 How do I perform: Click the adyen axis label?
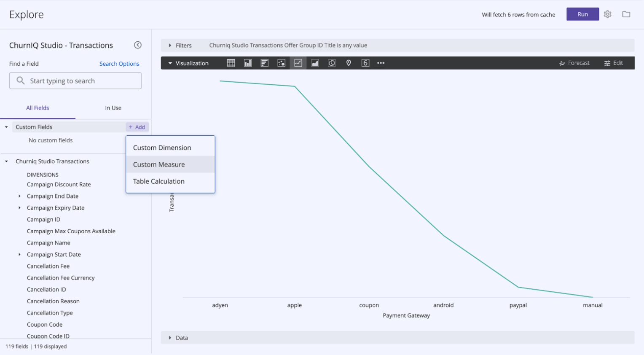[x=220, y=305]
